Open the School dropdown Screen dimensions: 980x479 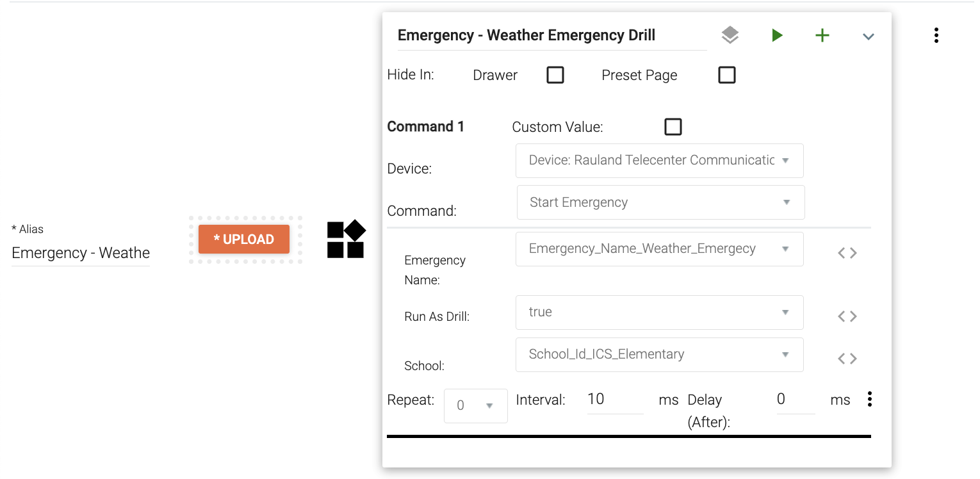(660, 355)
